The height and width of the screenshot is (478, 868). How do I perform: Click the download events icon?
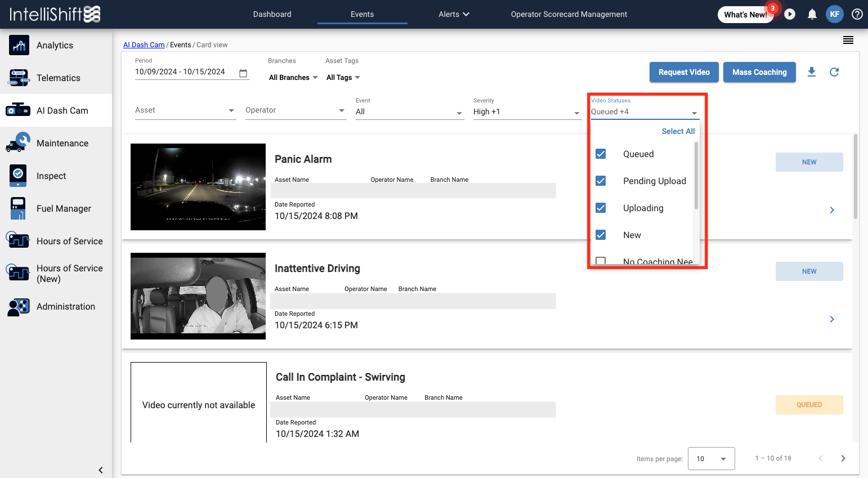point(811,72)
